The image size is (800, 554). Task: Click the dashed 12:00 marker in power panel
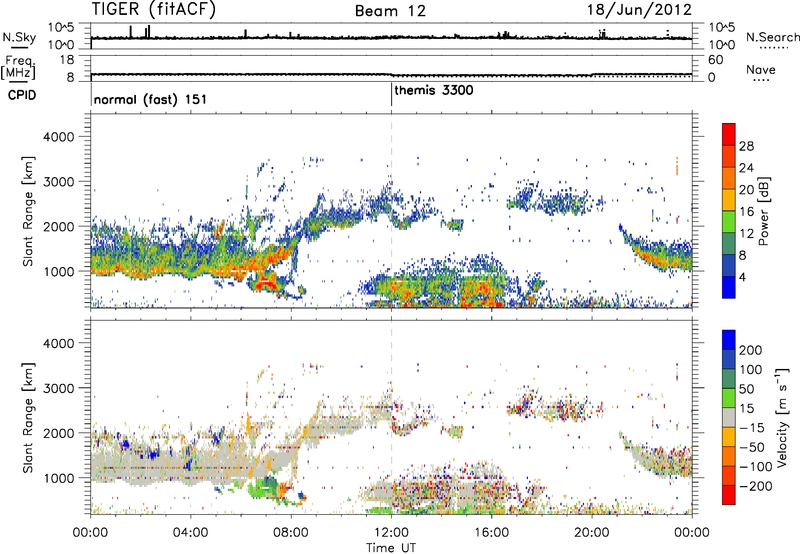point(391,210)
